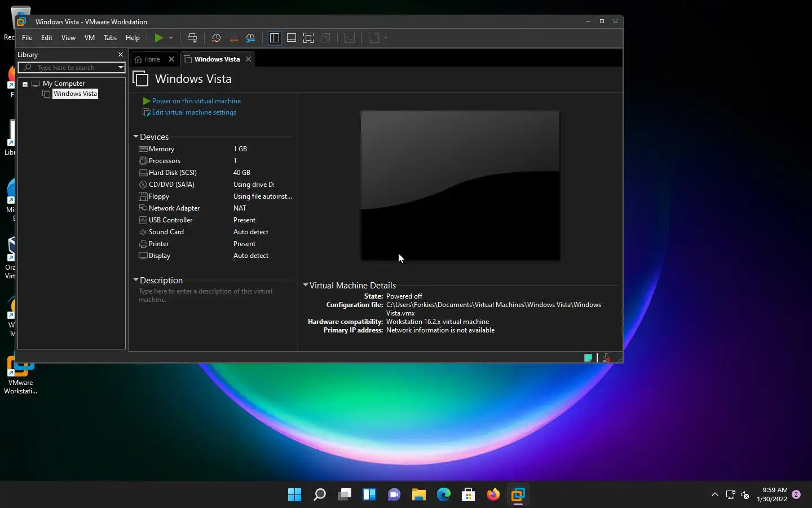Image resolution: width=812 pixels, height=508 pixels.
Task: Select My Computer in the library
Action: 63,84
